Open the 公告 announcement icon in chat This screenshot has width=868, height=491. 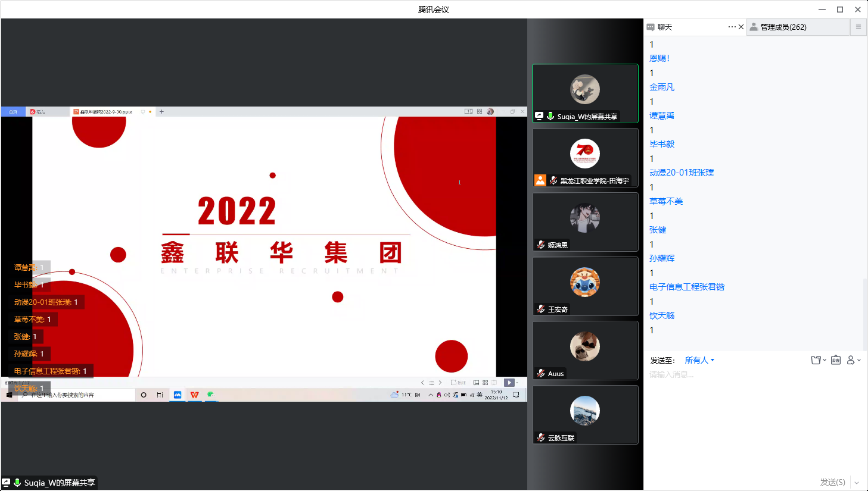click(x=836, y=360)
